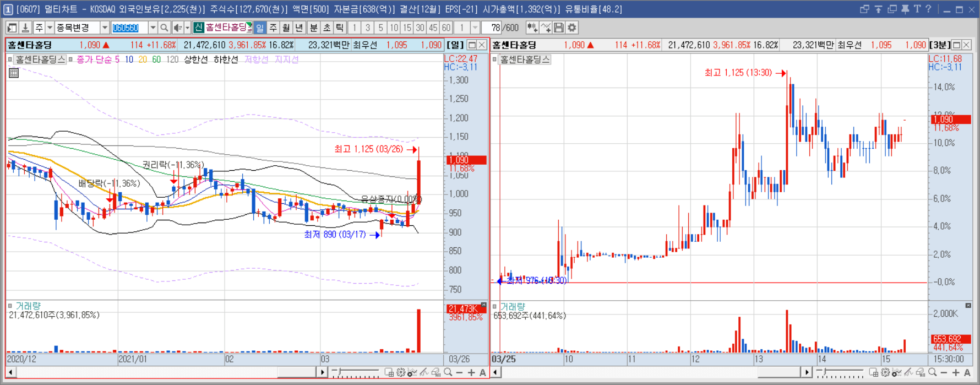Click the daily chart zoom slider
Viewport: 980px width, 385px height.
[355, 373]
